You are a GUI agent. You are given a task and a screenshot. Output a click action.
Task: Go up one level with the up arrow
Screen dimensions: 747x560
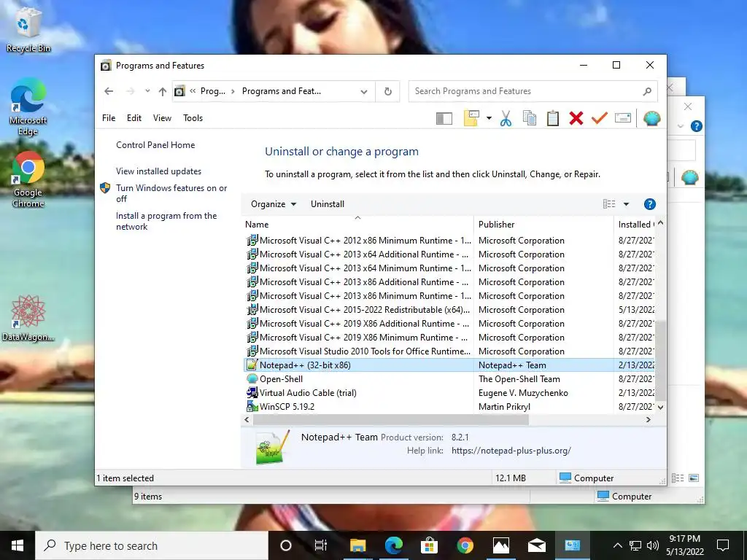163,91
